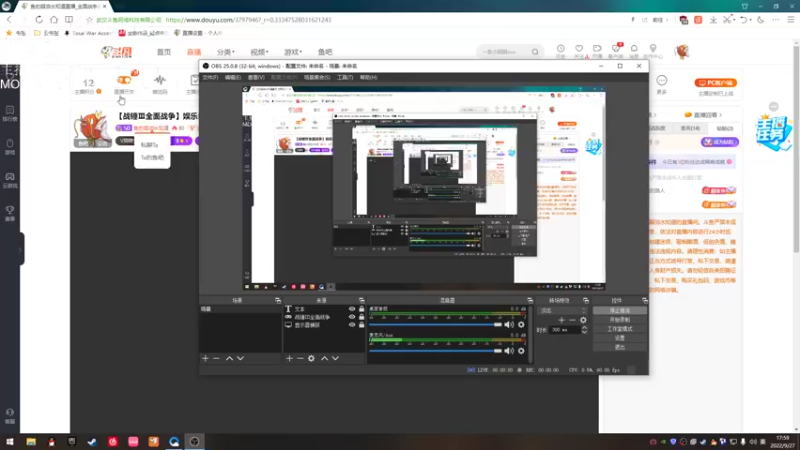Open the 历史 history icon on Douyu header

(x=561, y=49)
